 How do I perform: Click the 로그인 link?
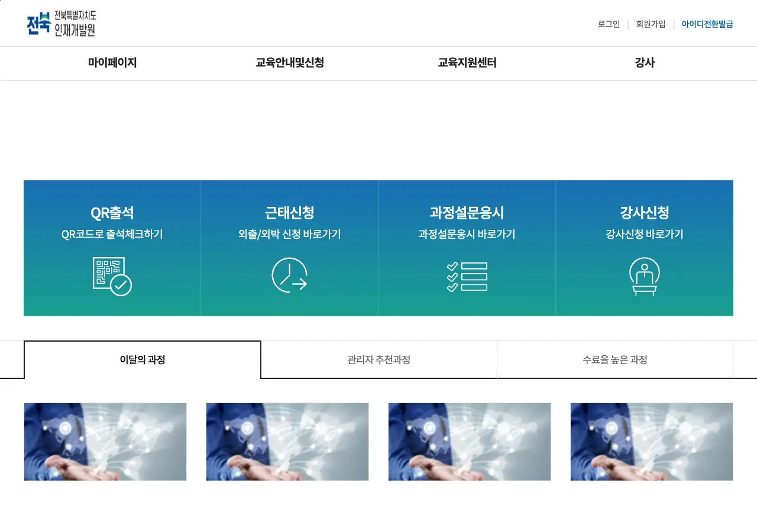tap(609, 24)
